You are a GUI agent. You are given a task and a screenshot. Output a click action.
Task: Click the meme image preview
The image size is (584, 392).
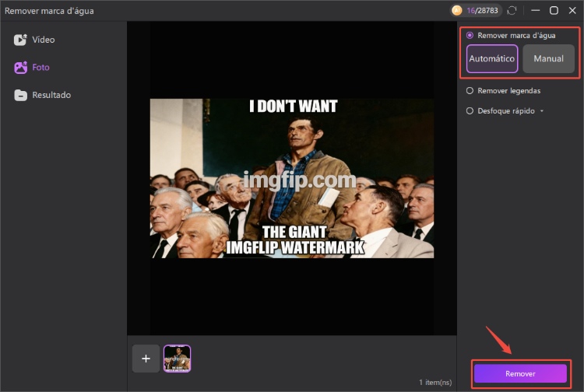coord(292,178)
